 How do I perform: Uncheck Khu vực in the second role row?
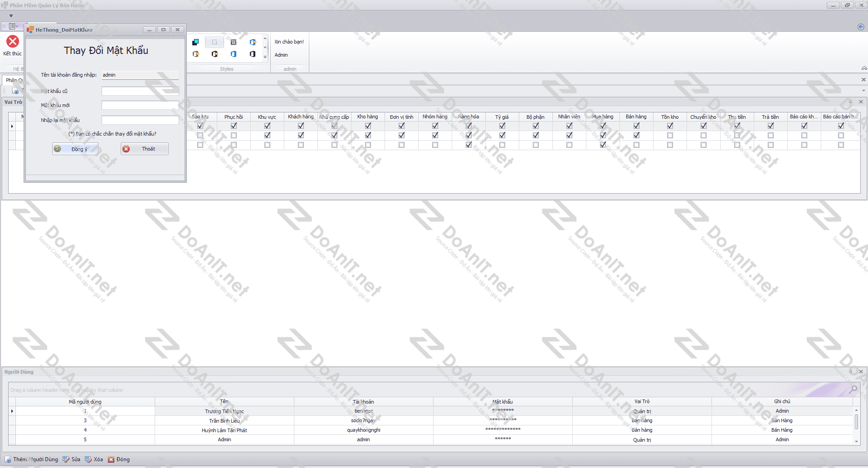coord(267,135)
